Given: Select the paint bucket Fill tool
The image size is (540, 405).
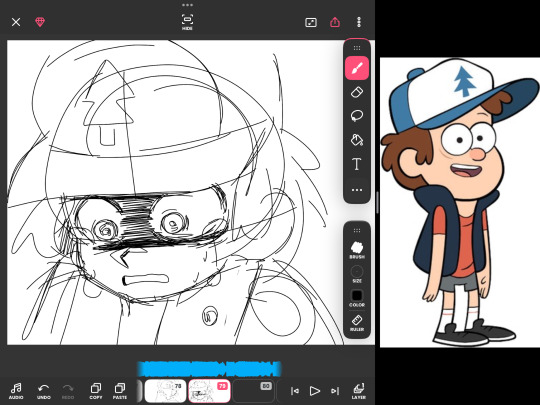Looking at the screenshot, I should [x=357, y=140].
